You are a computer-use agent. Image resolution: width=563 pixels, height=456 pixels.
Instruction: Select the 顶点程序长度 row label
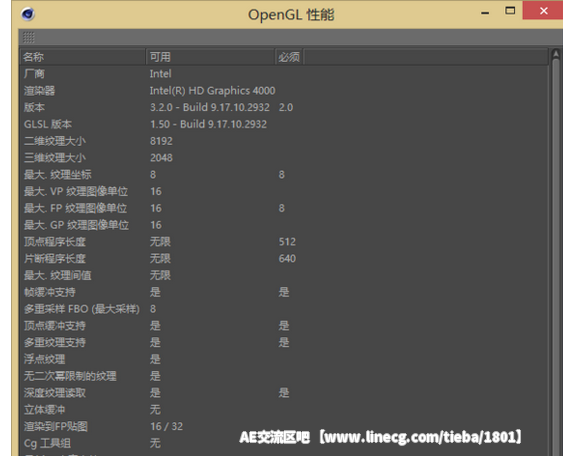(55, 242)
